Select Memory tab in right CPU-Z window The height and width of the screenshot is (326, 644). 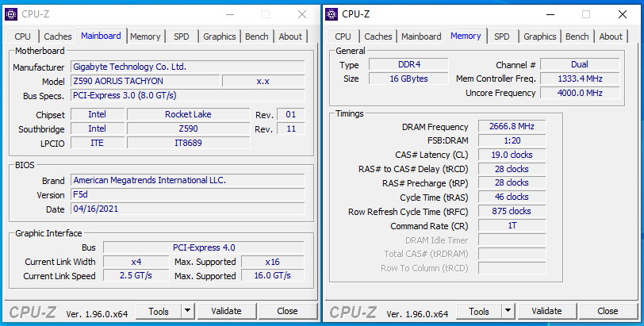[x=466, y=36]
